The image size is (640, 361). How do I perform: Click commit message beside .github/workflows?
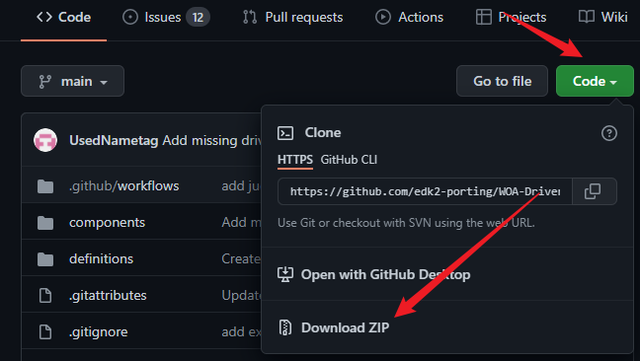(241, 186)
